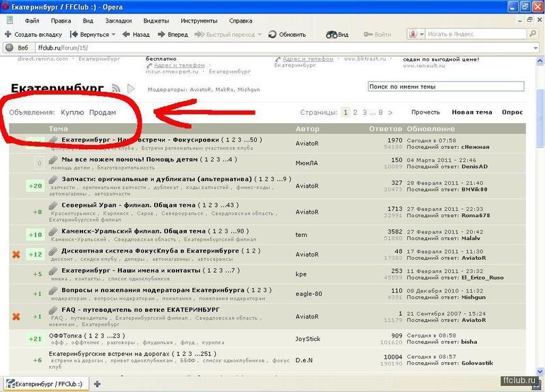Go to next page with > arrow
Image resolution: width=545 pixels, height=392 pixels.
(x=390, y=112)
